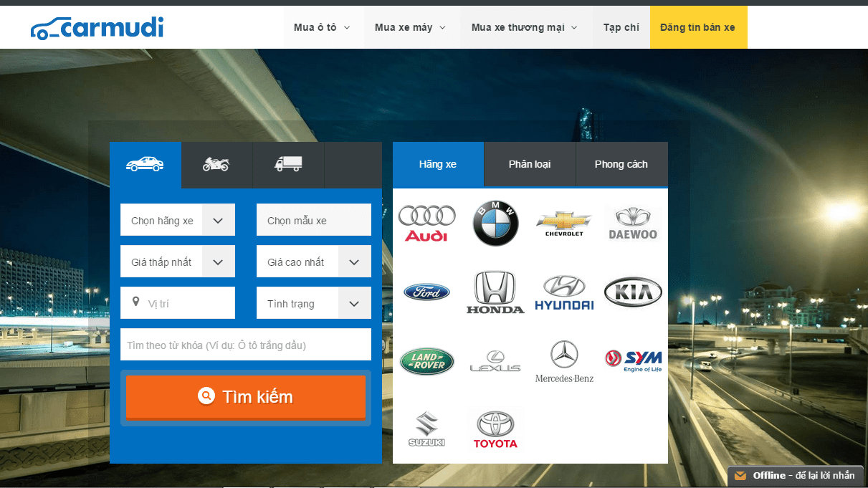
Task: Choose the Honda brand logo
Action: (x=495, y=292)
